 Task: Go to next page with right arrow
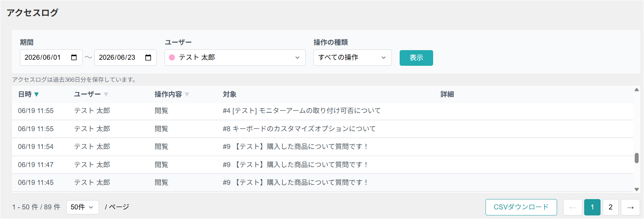point(630,207)
